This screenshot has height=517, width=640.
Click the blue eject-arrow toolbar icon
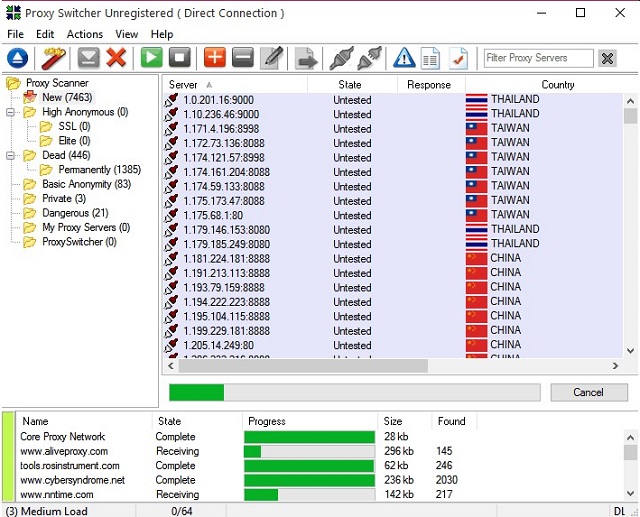(x=18, y=58)
